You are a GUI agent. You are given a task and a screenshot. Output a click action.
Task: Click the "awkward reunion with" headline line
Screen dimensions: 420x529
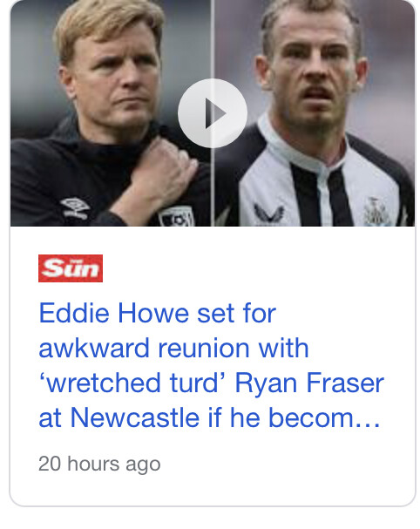point(173,349)
